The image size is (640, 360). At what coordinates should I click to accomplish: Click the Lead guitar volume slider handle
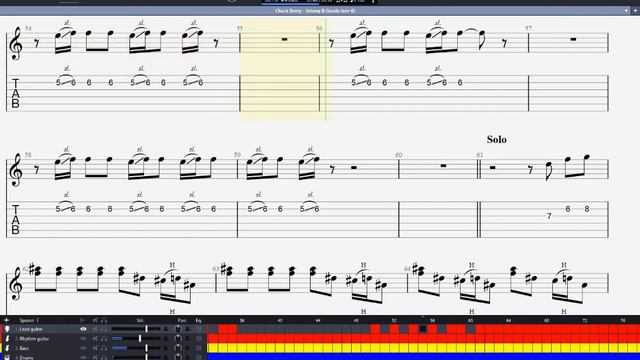coord(146,329)
